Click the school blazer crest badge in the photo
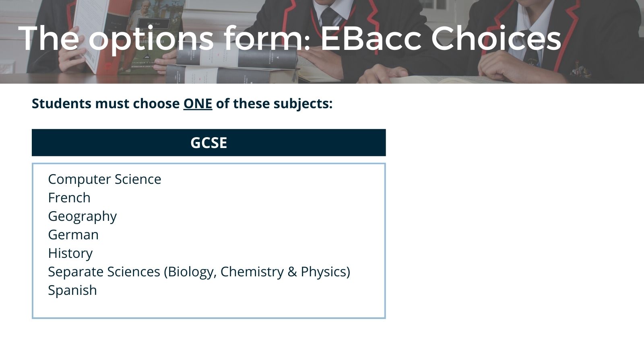This screenshot has width=644, height=362. [579, 69]
